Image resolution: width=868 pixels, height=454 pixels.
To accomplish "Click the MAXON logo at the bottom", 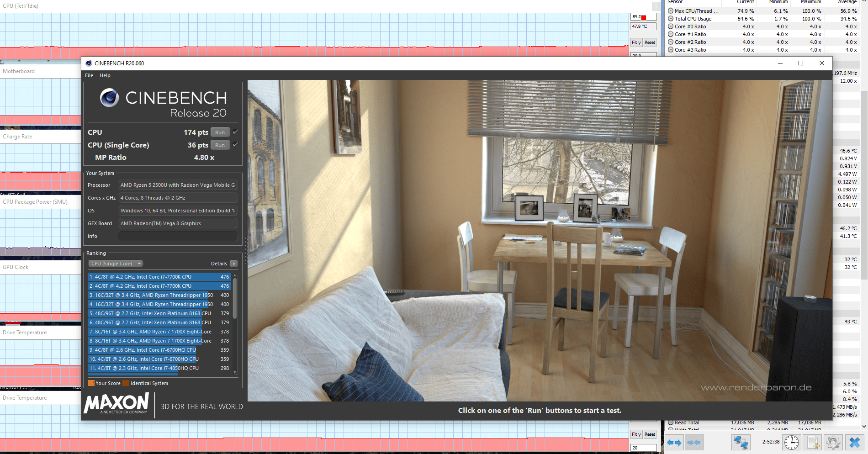I will tap(116, 403).
